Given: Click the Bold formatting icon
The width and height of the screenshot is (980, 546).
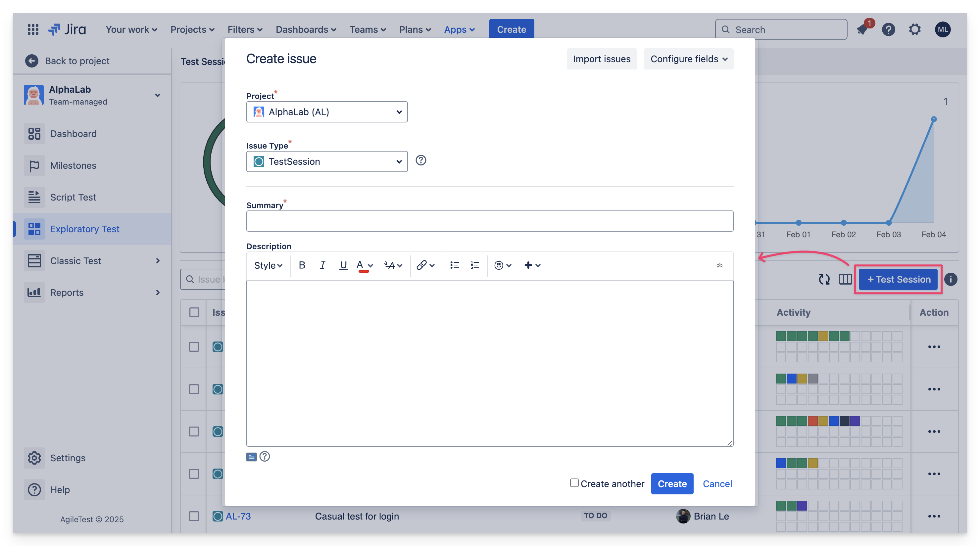Looking at the screenshot, I should pyautogui.click(x=302, y=265).
